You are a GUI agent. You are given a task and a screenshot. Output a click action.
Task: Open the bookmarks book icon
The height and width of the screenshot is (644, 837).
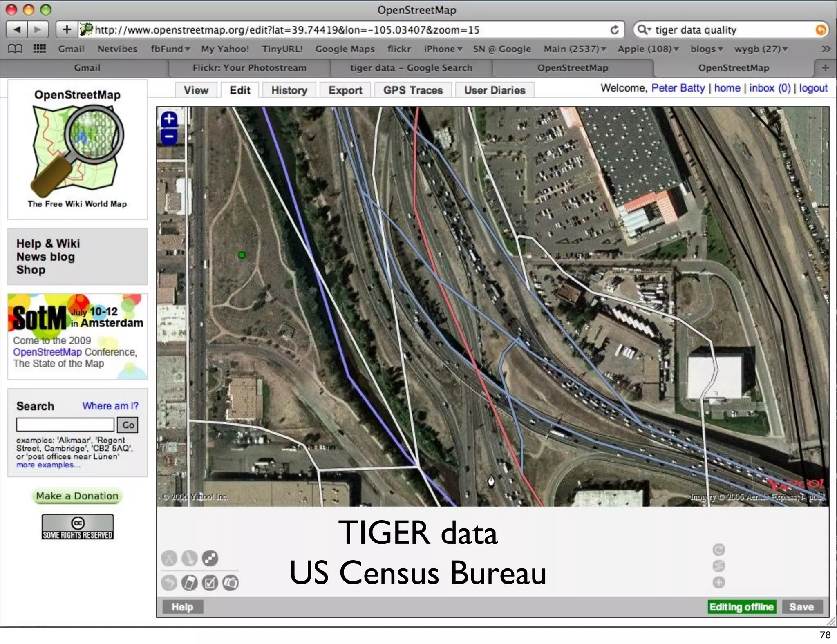point(15,49)
